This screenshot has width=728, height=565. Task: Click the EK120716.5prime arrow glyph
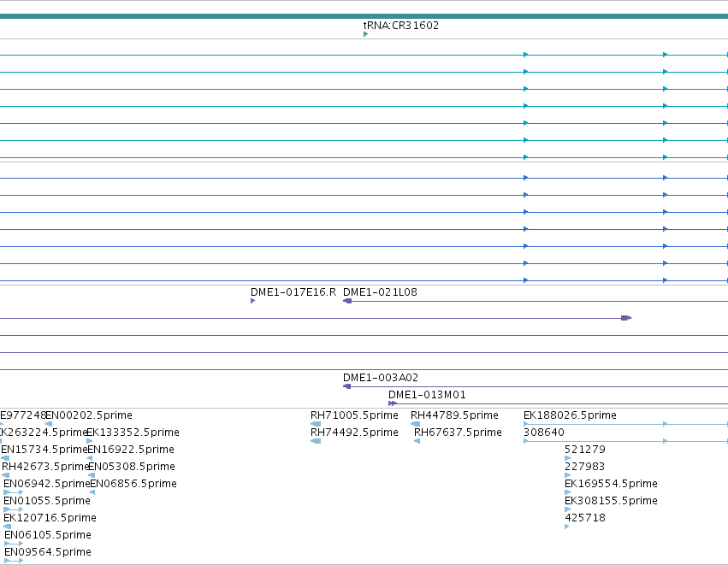click(x=7, y=527)
